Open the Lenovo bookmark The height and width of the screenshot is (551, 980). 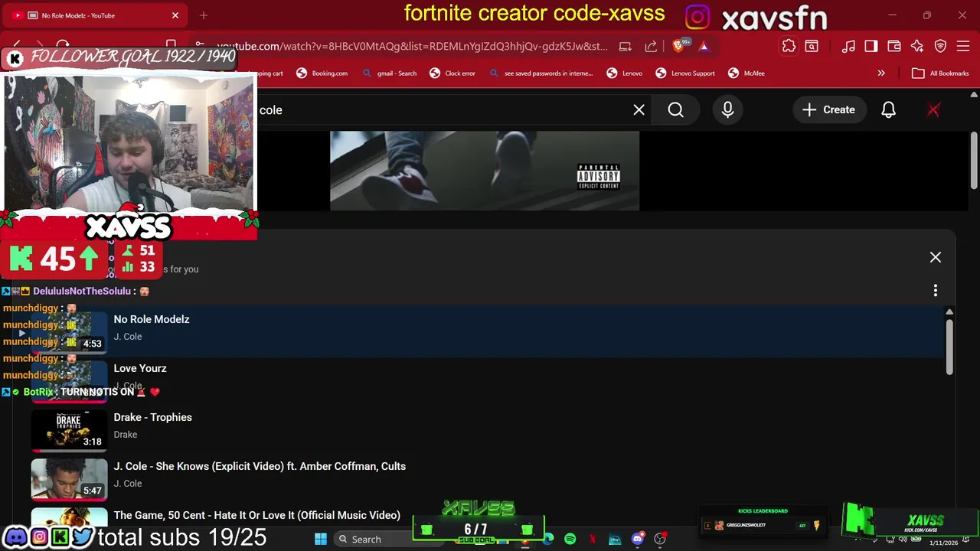(625, 73)
